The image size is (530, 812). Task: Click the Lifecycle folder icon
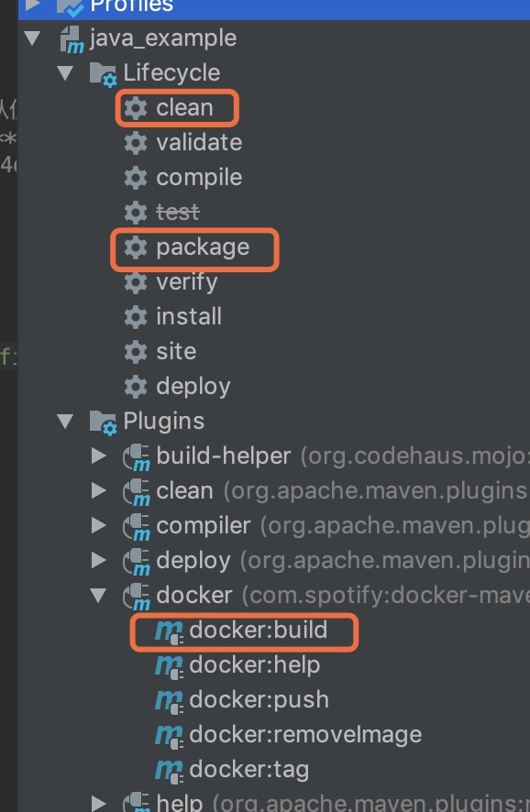pyautogui.click(x=103, y=74)
